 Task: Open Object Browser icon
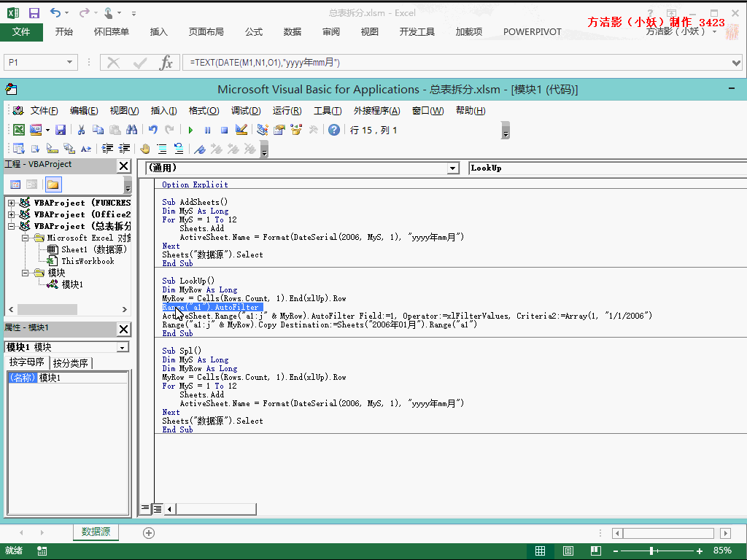click(x=296, y=130)
